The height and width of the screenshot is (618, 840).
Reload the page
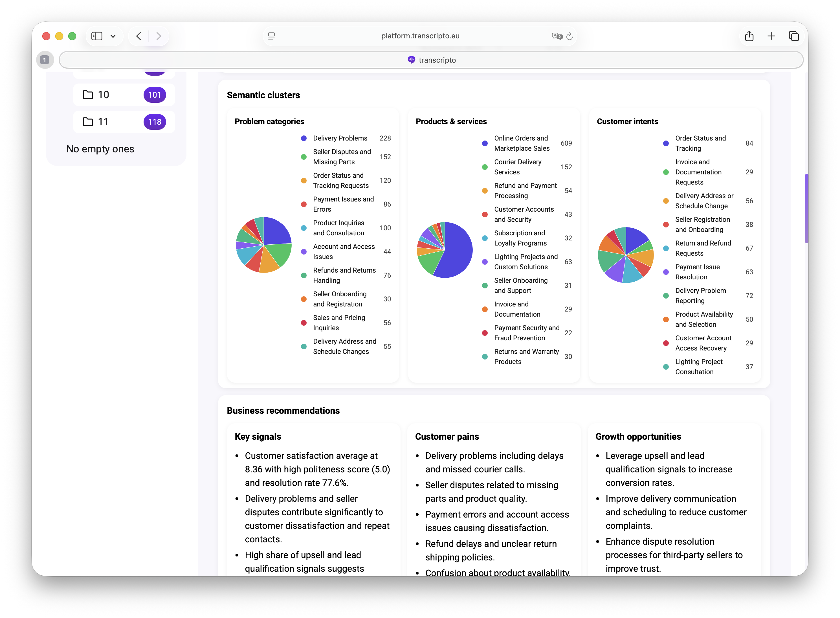pyautogui.click(x=569, y=36)
